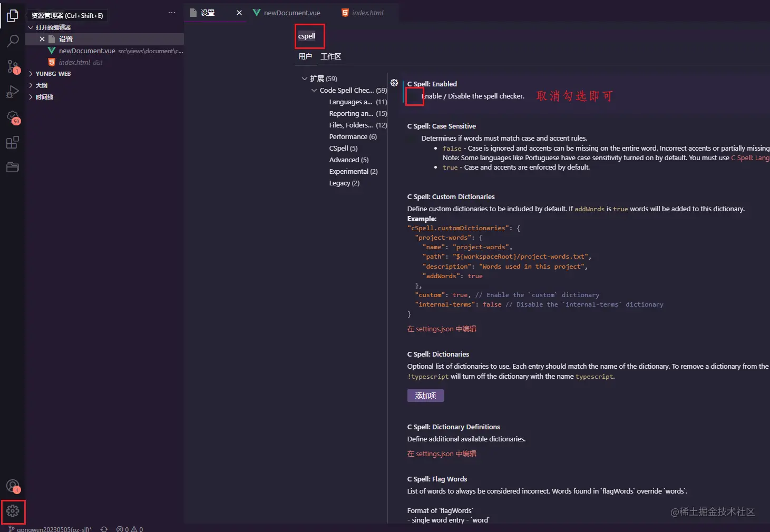
Task: Close the 设置 editor tab
Action: (239, 13)
